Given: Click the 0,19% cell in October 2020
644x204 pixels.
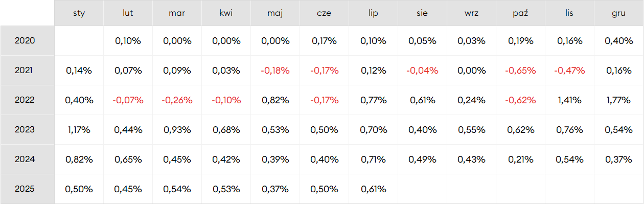Looking at the screenshot, I should coord(521,40).
